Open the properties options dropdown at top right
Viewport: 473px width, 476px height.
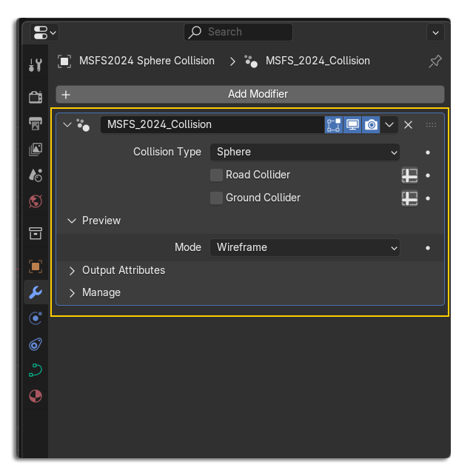tap(435, 33)
